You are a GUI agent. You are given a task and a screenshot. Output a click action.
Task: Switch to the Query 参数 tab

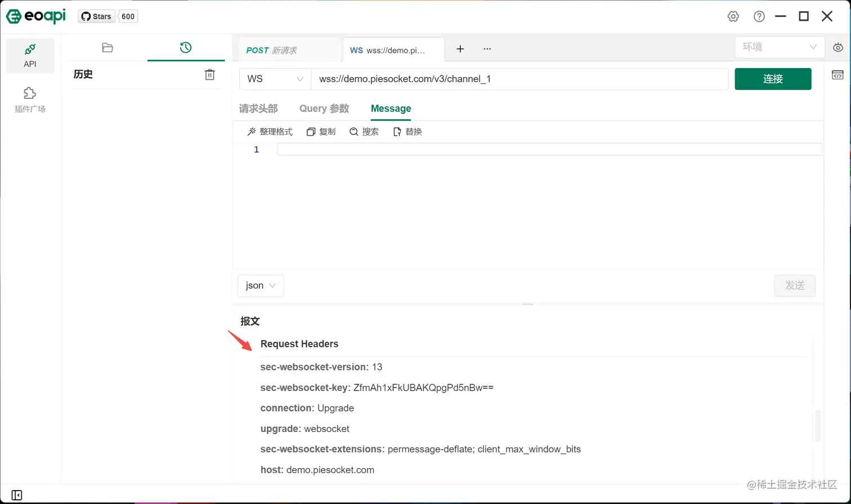pyautogui.click(x=324, y=109)
